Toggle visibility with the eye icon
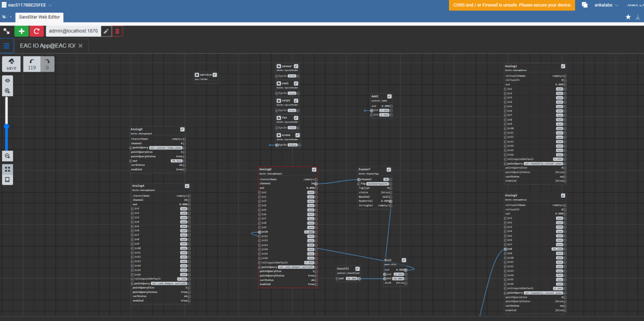This screenshot has width=644, height=321. (x=7, y=80)
